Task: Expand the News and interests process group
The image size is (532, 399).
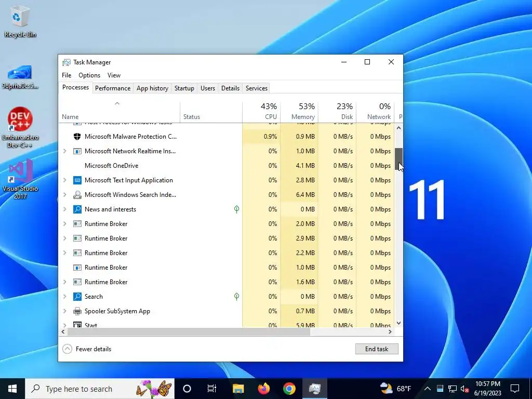Action: (65, 209)
